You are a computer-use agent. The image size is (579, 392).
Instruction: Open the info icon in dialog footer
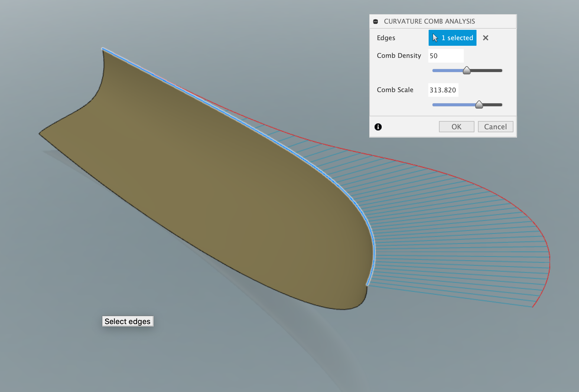click(378, 127)
